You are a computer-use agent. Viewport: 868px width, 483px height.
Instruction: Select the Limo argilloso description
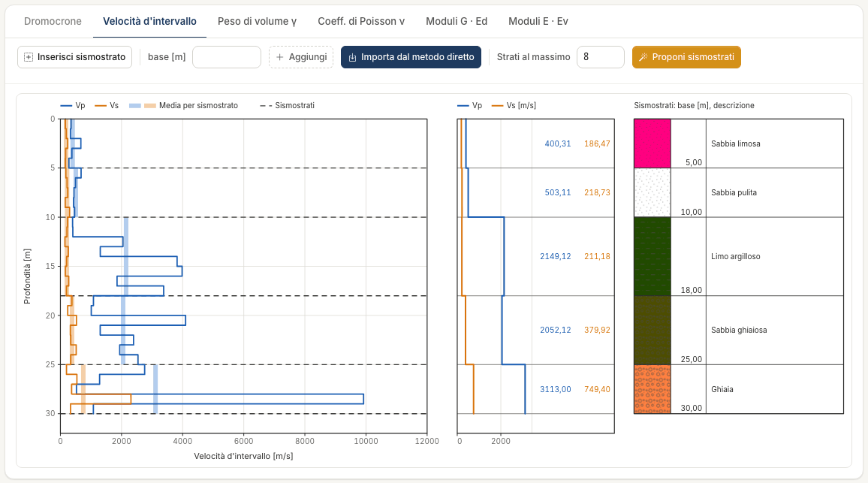tap(736, 256)
